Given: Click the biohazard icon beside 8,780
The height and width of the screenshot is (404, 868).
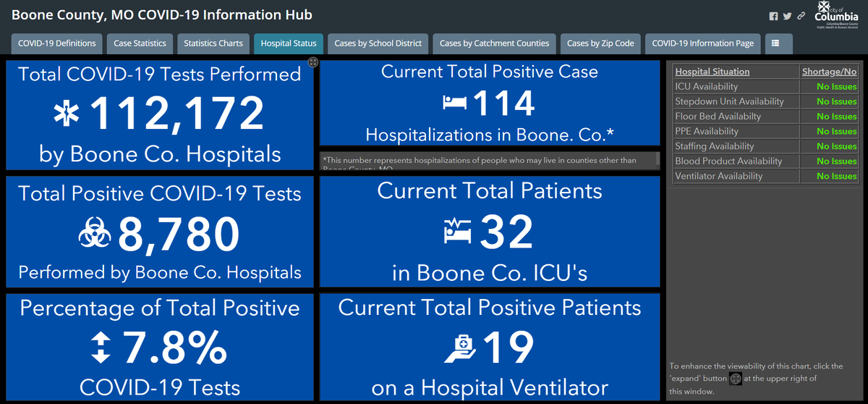Looking at the screenshot, I should pyautogui.click(x=95, y=233).
